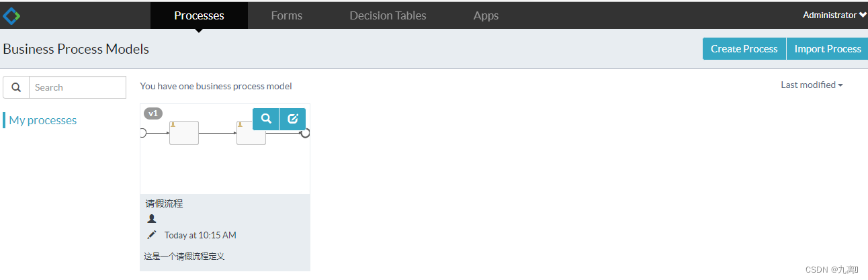Open the visual editor via pencil icon
Screen dimensions: 868x280
(x=292, y=119)
